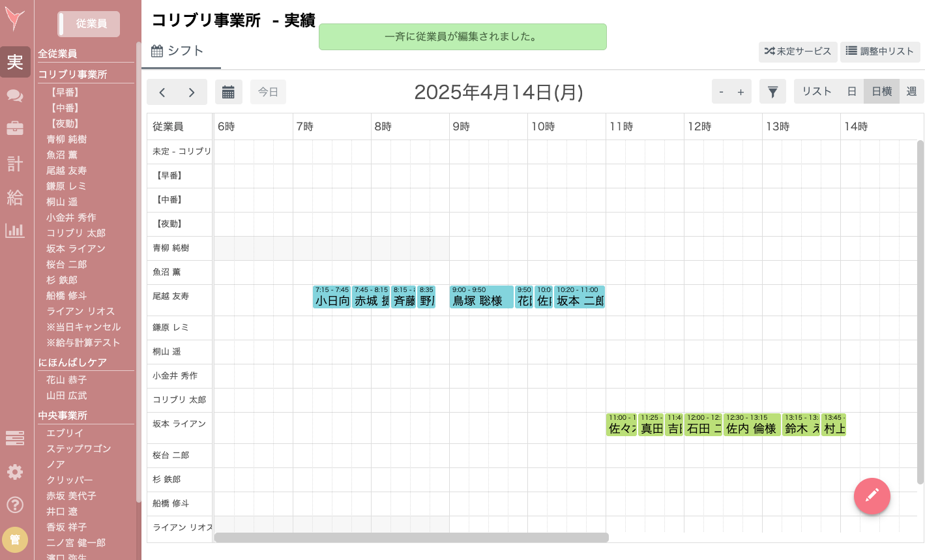Open the settings gear icon
Viewport: 925px width, 560px height.
point(15,472)
